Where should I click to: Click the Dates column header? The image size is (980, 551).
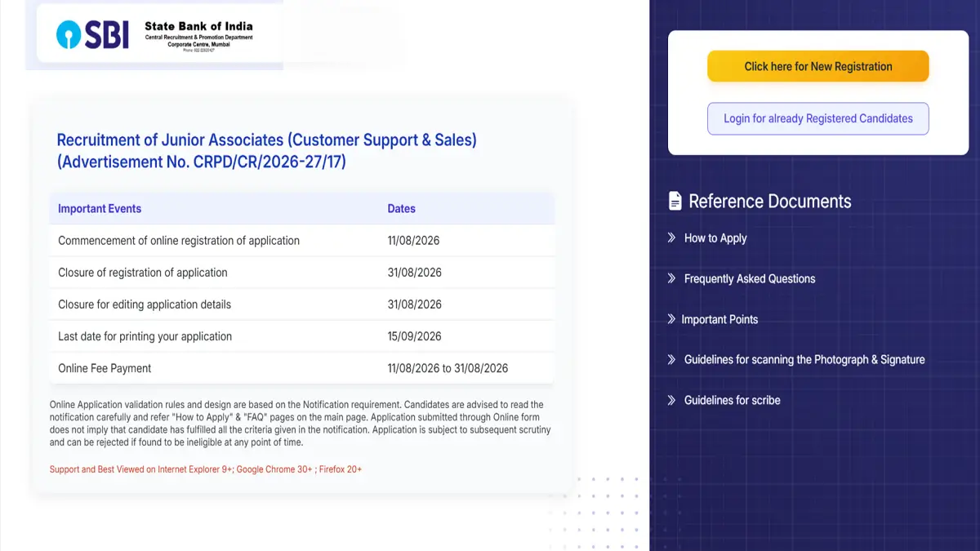(402, 209)
